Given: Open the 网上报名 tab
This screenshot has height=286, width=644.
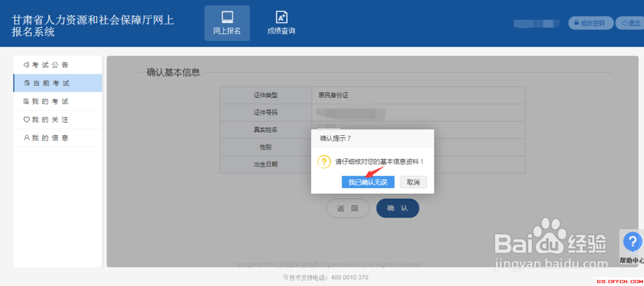Looking at the screenshot, I should (x=227, y=23).
